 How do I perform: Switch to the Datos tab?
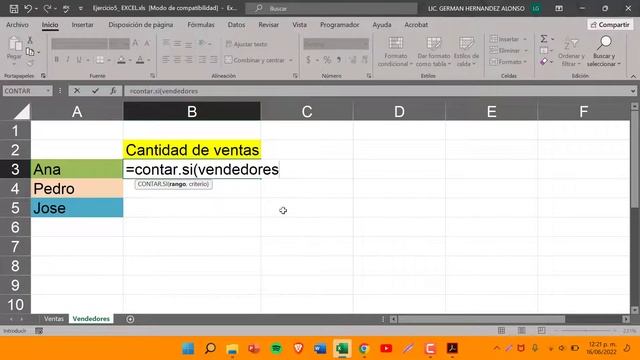(236, 25)
